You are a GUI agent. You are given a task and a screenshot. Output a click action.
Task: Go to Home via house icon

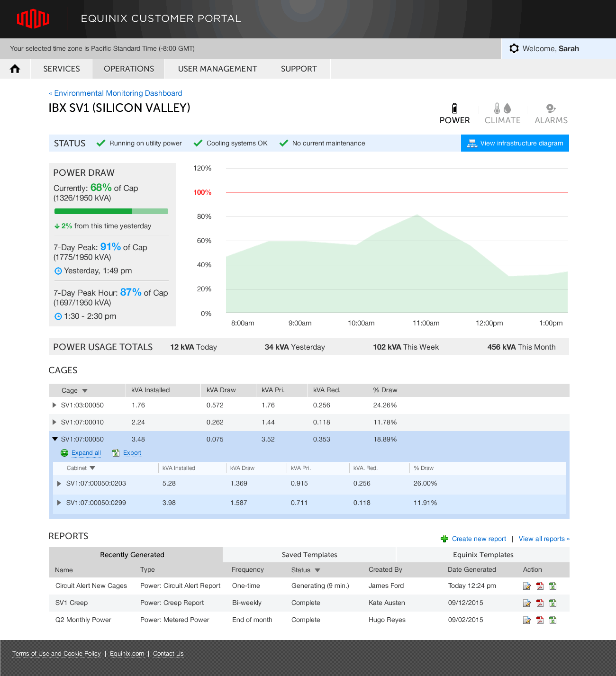[x=15, y=69]
